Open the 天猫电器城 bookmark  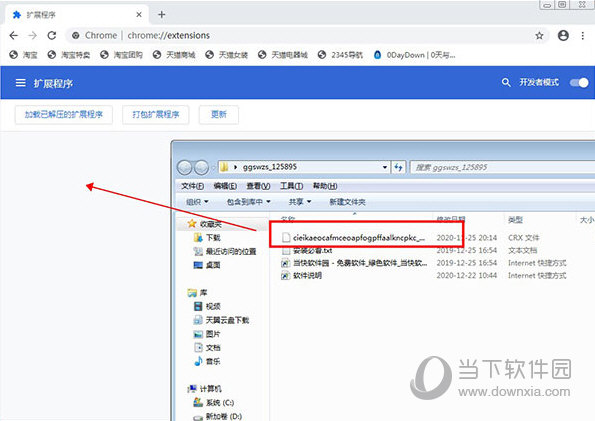tap(283, 55)
